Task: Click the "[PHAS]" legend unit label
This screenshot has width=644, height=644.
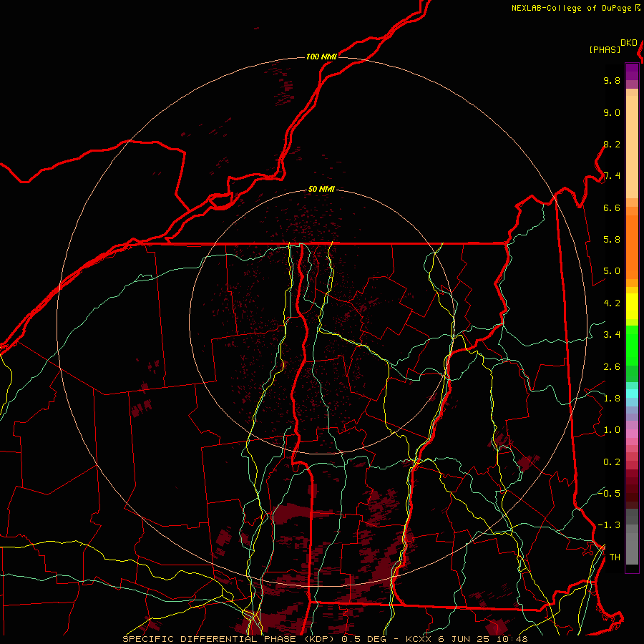Action: 605,49
